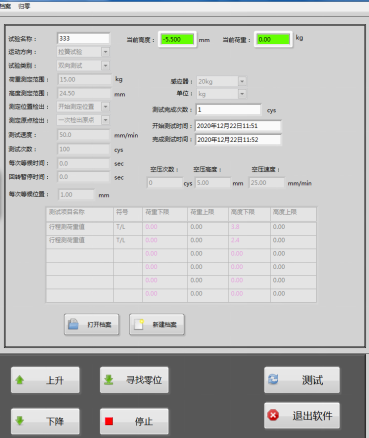This screenshot has width=369, height=438.
Task: Click the red X icon on 退出软件
Action: click(x=273, y=415)
